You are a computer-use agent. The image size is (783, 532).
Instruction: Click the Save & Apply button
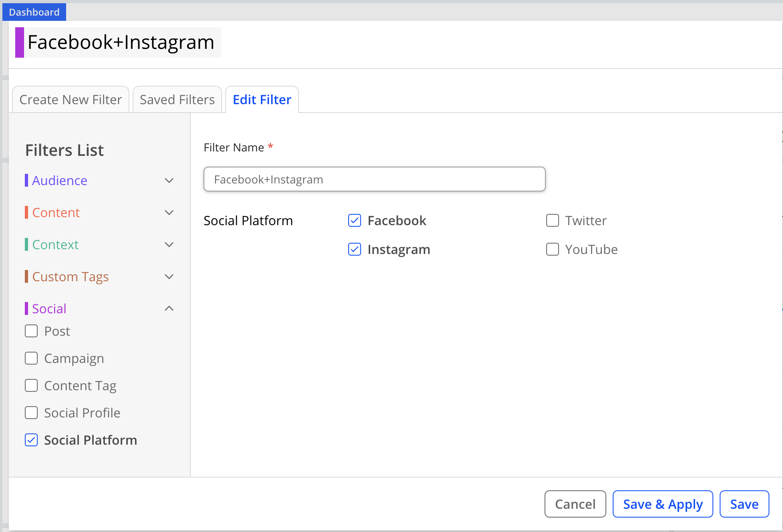click(x=663, y=504)
